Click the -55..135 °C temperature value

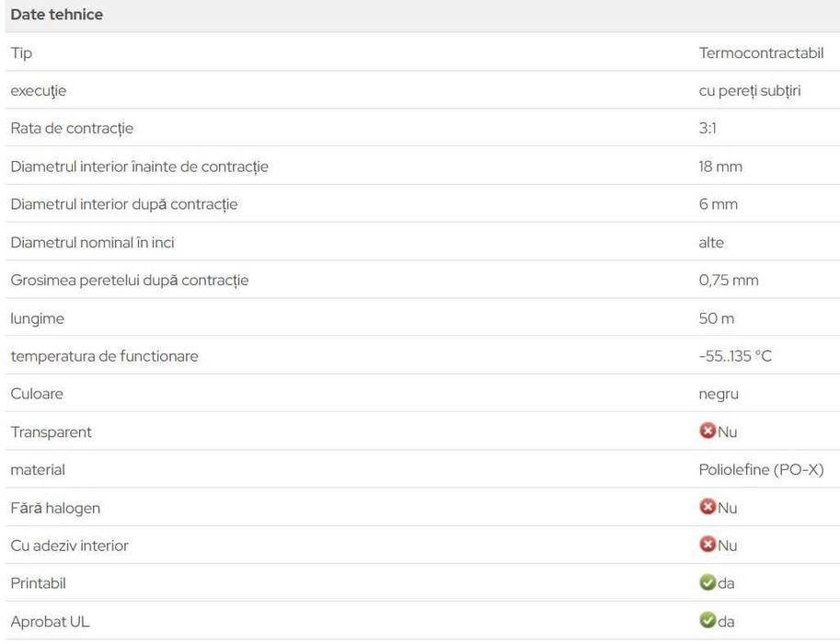[x=735, y=356]
